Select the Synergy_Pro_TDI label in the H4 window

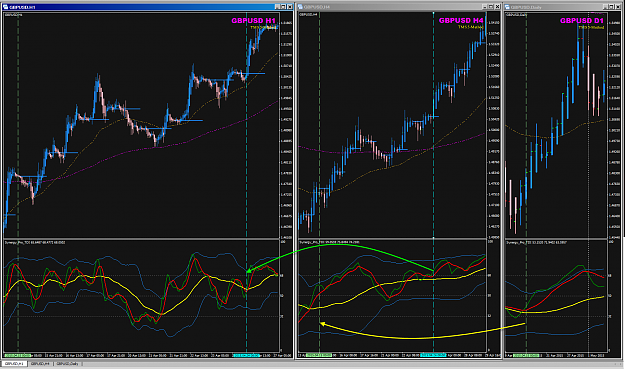(x=329, y=242)
